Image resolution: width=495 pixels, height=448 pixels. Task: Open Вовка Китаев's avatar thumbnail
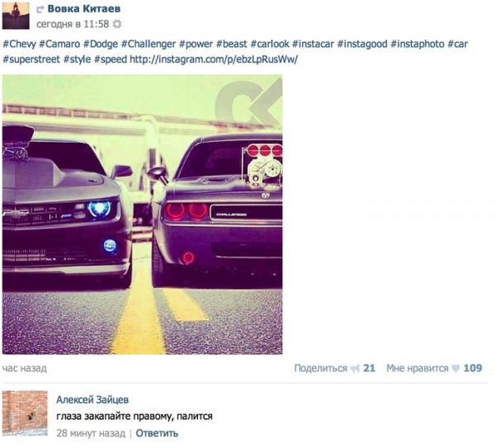coord(16,16)
